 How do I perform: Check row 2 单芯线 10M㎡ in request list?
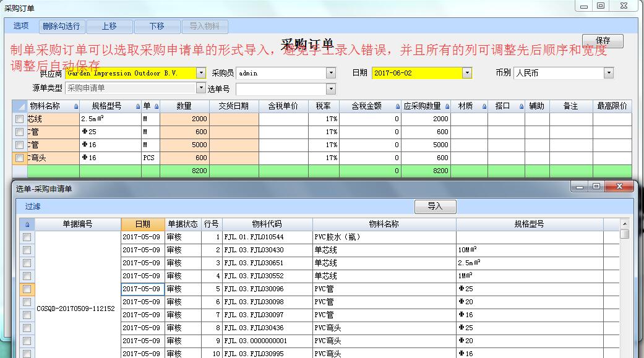[x=27, y=250]
